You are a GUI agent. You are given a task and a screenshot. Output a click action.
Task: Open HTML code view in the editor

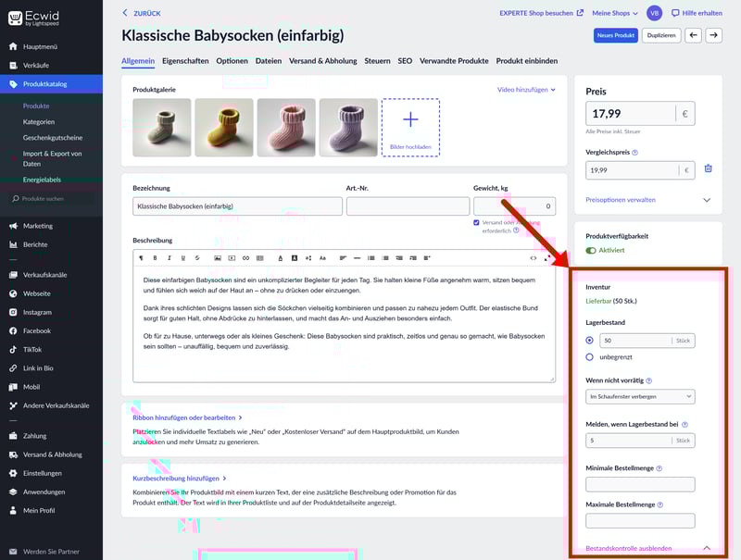pyautogui.click(x=534, y=257)
